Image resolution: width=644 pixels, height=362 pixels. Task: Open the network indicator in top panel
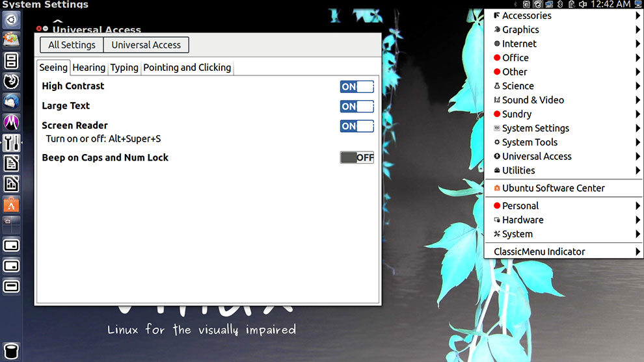click(549, 4)
